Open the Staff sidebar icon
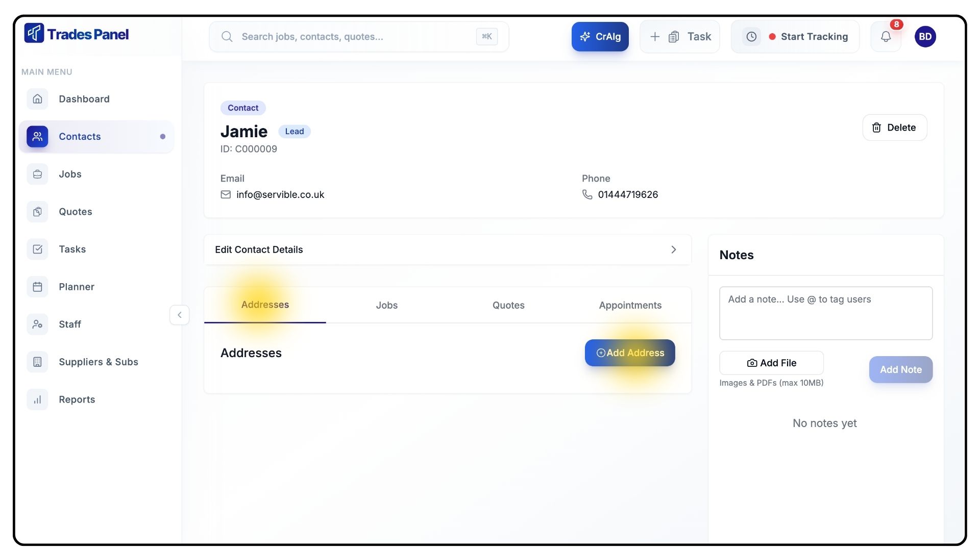Screen dimensions: 980x551 coord(37,324)
